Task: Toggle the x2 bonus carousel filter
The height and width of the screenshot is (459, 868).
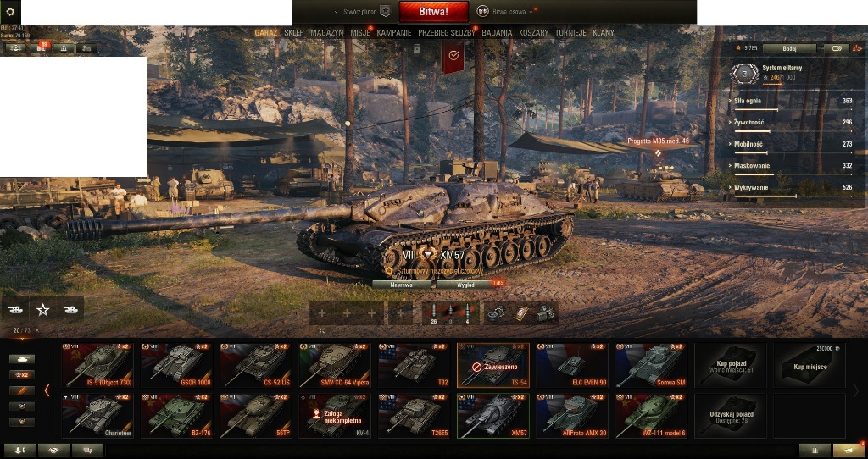Action: coord(22,375)
